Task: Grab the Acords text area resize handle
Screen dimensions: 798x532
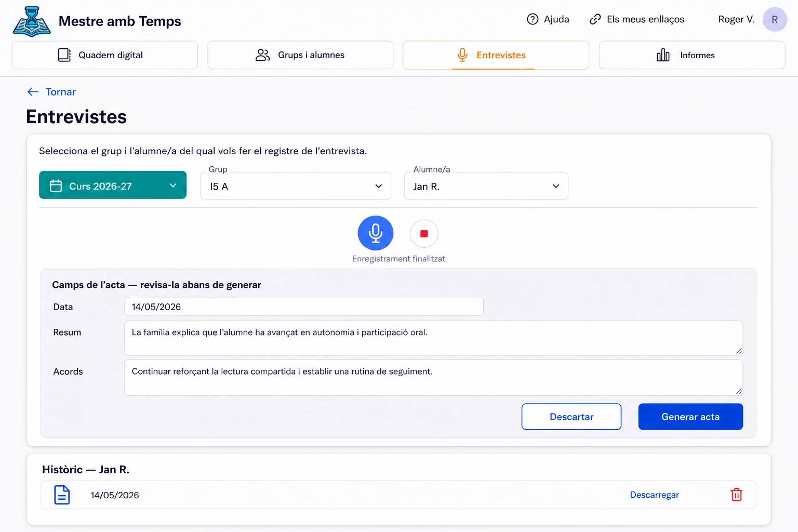Action: coord(739,391)
